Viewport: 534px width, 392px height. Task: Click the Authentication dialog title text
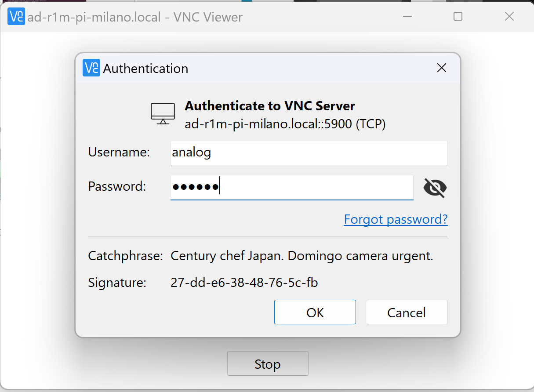click(x=145, y=69)
